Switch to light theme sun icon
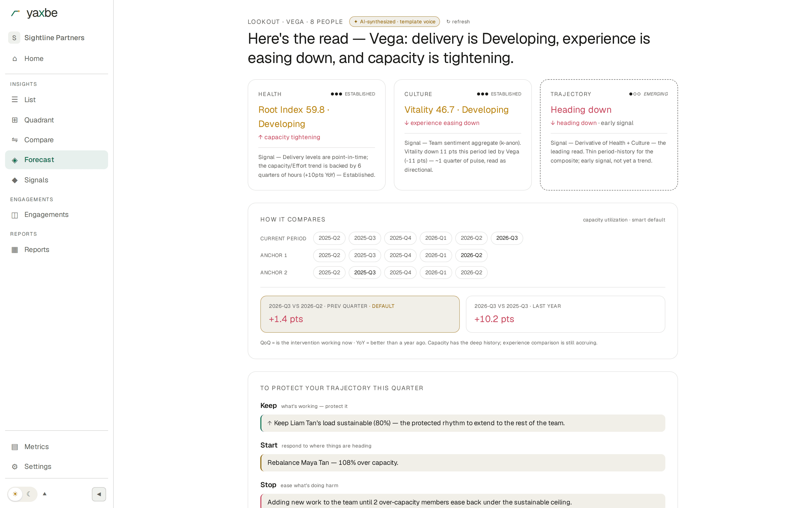812x508 pixels. pyautogui.click(x=15, y=494)
